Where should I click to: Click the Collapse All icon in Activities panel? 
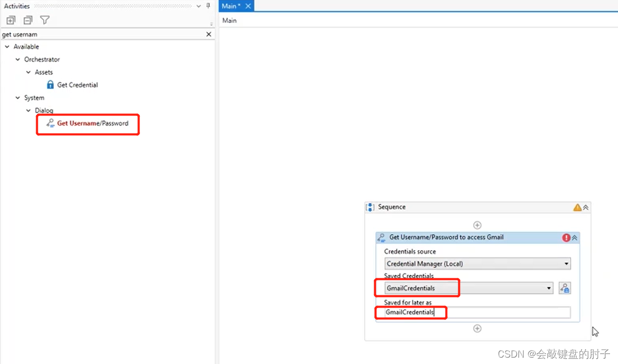point(28,20)
